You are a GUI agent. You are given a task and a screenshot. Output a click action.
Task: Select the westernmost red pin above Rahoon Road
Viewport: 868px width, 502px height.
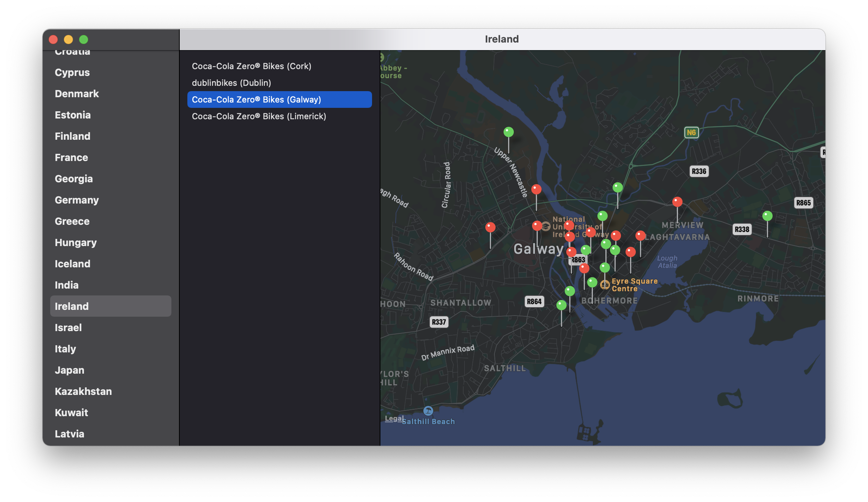490,227
